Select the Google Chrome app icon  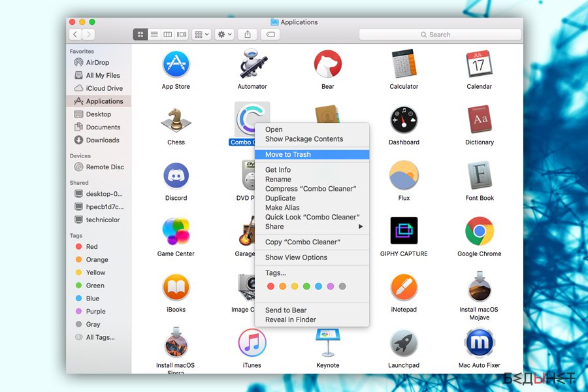coord(480,231)
